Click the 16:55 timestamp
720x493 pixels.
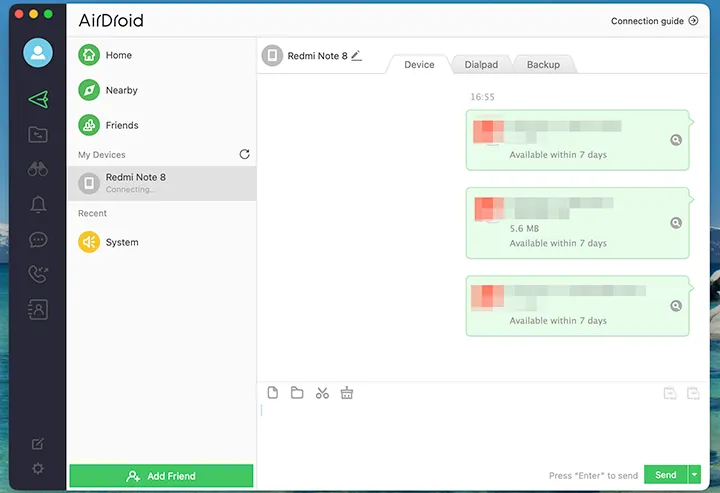pos(482,97)
